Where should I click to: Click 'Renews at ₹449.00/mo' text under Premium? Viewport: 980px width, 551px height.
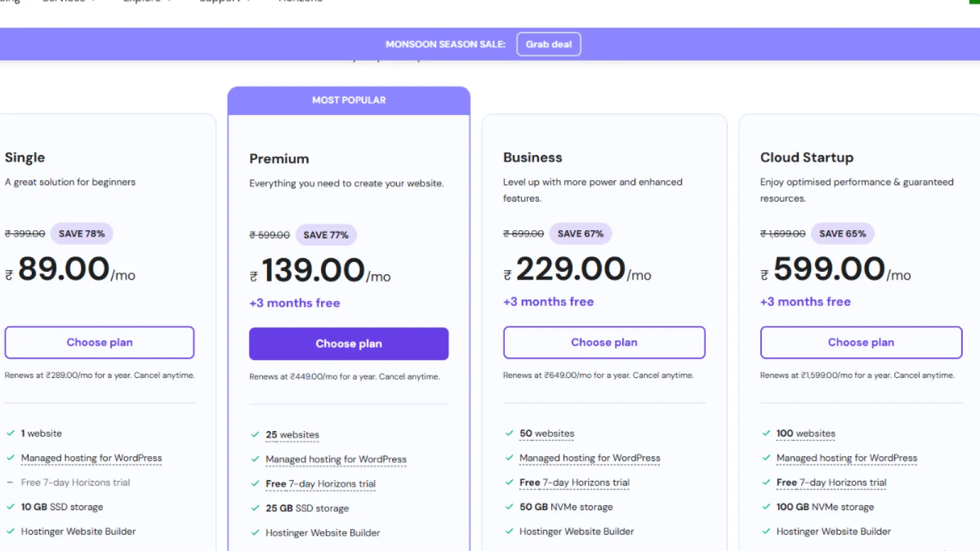click(x=344, y=377)
